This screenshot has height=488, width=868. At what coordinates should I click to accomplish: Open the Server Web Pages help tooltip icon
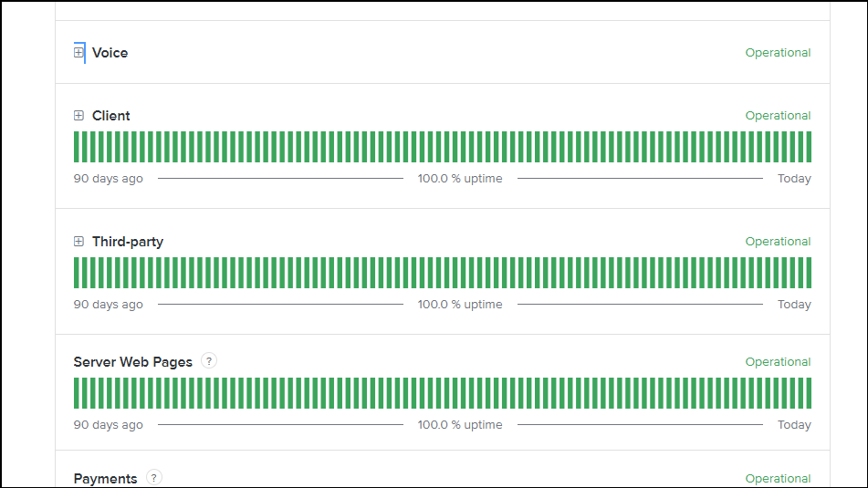tap(209, 361)
